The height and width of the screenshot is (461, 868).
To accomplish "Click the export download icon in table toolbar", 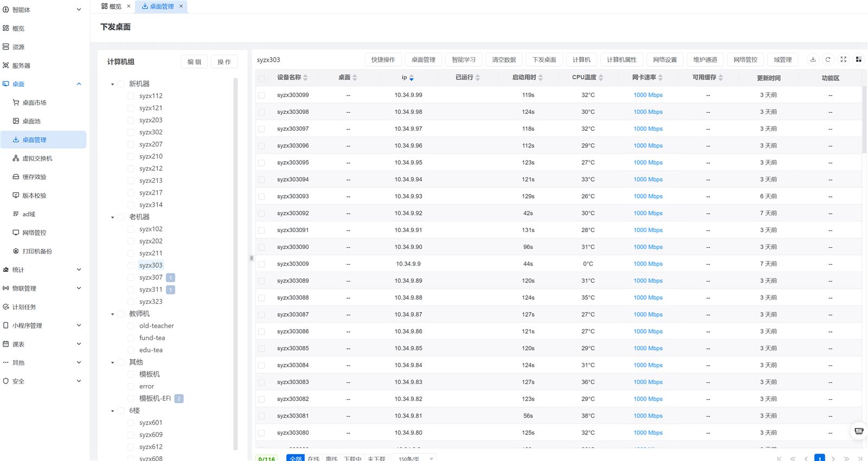I will tap(813, 60).
